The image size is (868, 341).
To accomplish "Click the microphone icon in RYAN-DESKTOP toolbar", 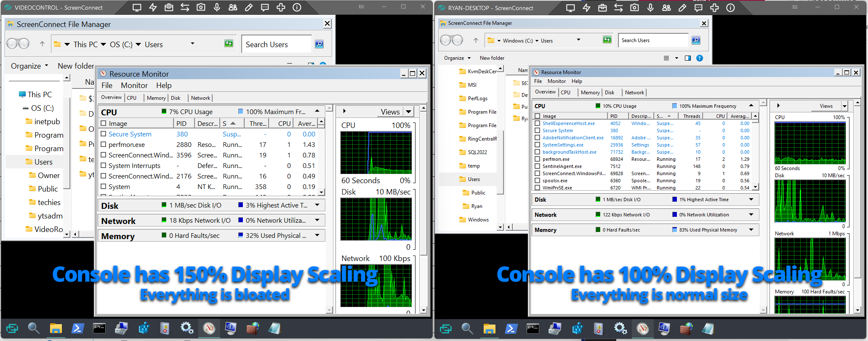I will tap(650, 8).
